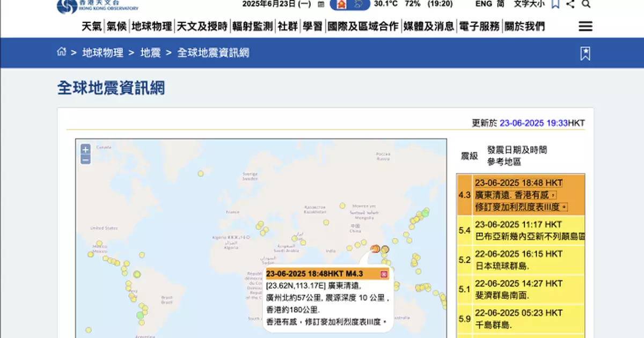Open the calendar icon beside the date
This screenshot has width=644, height=338.
click(320, 4)
